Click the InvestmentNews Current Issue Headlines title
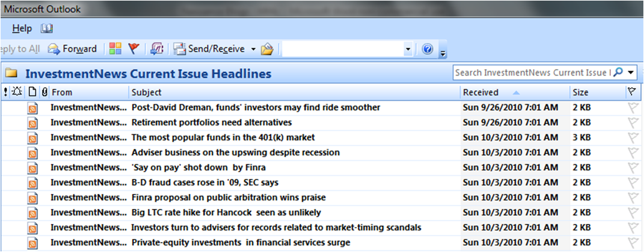644x252 pixels. pyautogui.click(x=148, y=74)
